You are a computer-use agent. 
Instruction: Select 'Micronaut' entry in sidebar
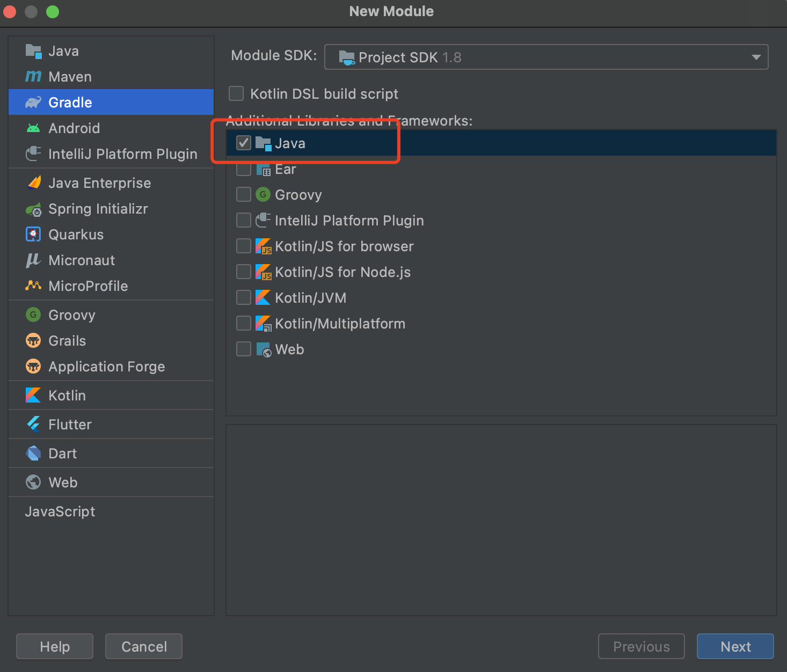tap(111, 260)
